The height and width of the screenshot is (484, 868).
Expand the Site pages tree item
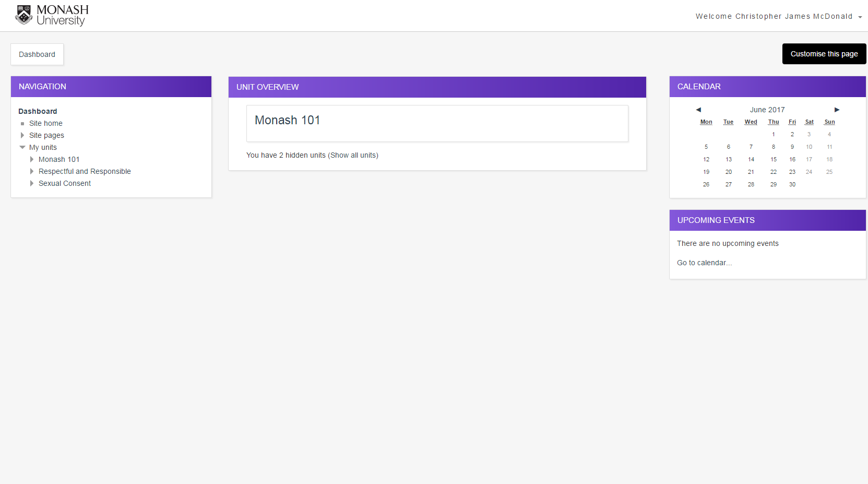(x=22, y=135)
